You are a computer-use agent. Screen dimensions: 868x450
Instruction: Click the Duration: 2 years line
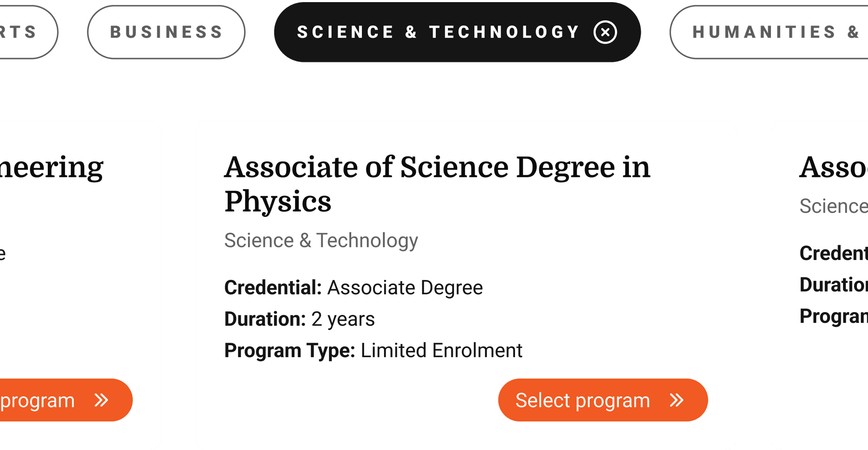(x=299, y=319)
